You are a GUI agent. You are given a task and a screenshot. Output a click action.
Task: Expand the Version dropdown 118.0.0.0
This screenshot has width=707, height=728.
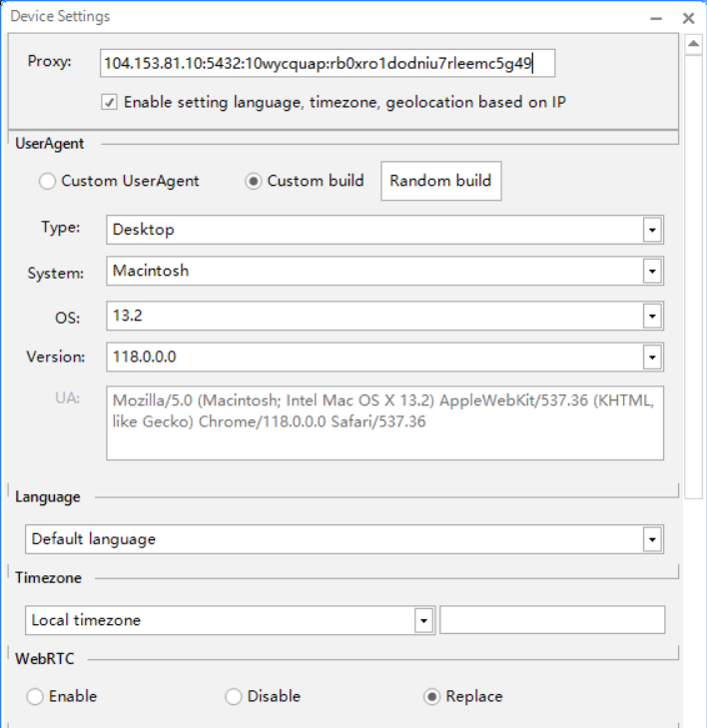click(x=652, y=357)
